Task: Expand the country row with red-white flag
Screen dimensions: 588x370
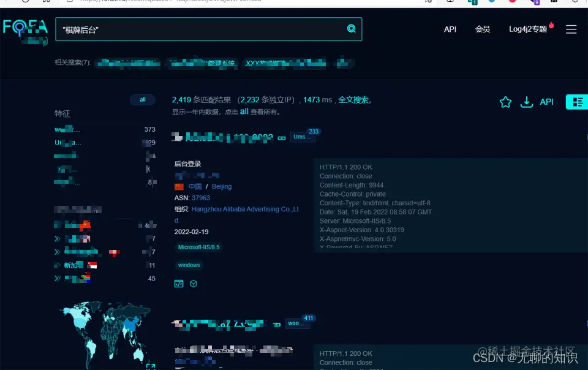Action: tap(57, 252)
